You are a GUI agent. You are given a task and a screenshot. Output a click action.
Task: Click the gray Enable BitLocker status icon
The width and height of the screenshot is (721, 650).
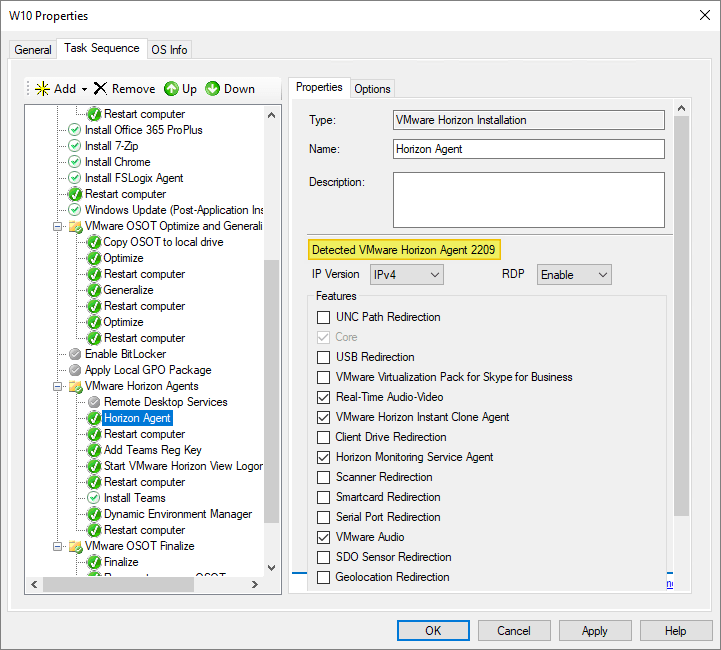pos(75,354)
